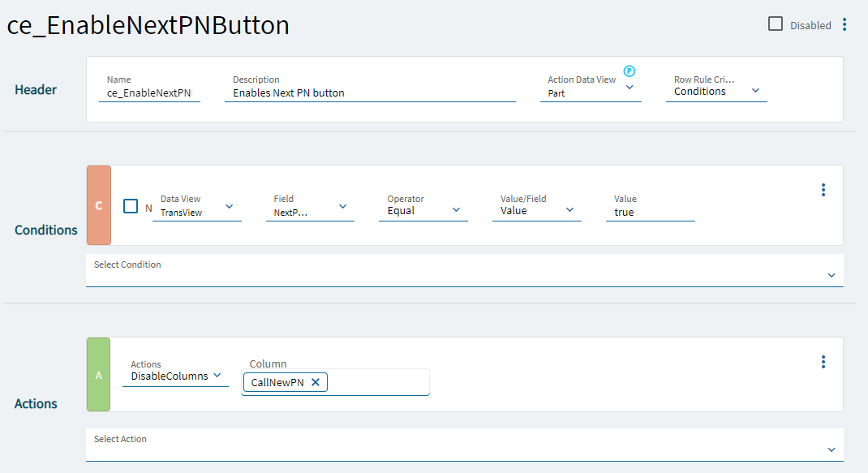Change the Operator Equal dropdown

click(x=456, y=210)
